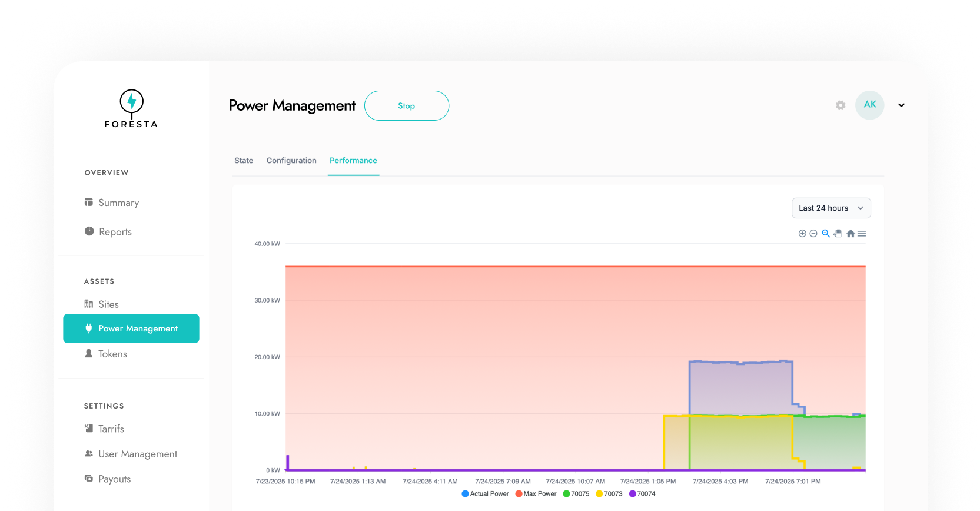This screenshot has height=511, width=980.
Task: Toggle the Actual Power legend series
Action: [x=486, y=494]
